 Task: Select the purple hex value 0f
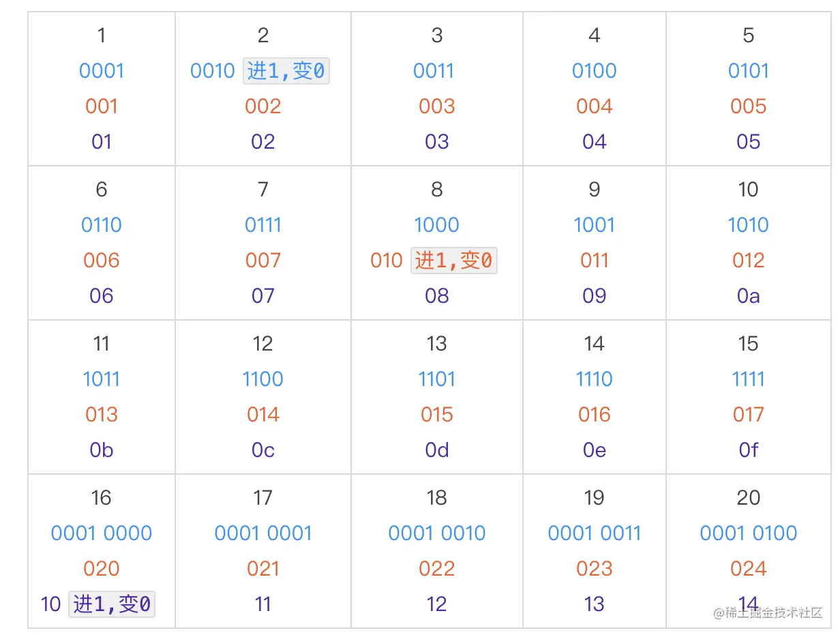[748, 450]
